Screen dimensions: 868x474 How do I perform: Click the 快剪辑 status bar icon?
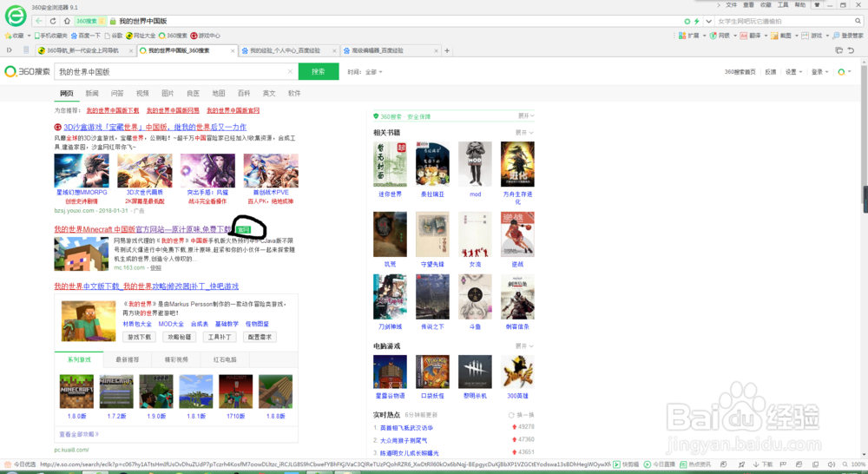point(626,464)
